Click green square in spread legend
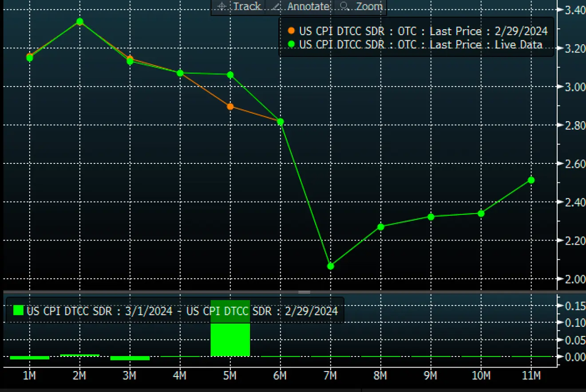This screenshot has height=392, width=586. point(18,310)
